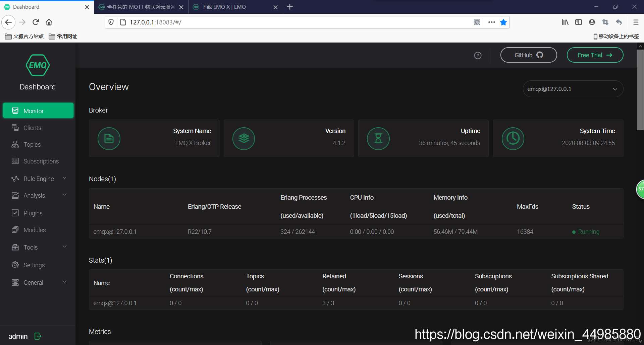This screenshot has height=345, width=644.
Task: Click the EMQ hexagon logo
Action: coord(38,65)
